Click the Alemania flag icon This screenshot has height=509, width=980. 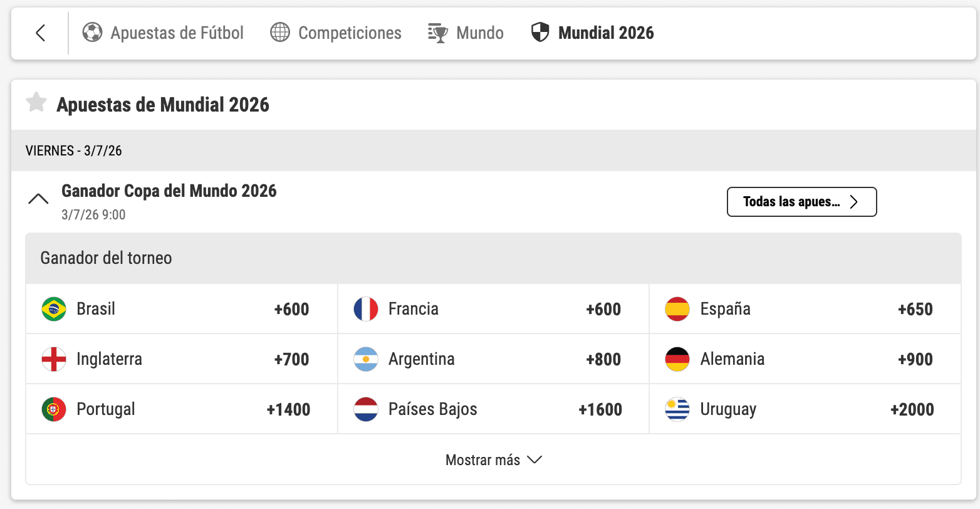tap(677, 359)
